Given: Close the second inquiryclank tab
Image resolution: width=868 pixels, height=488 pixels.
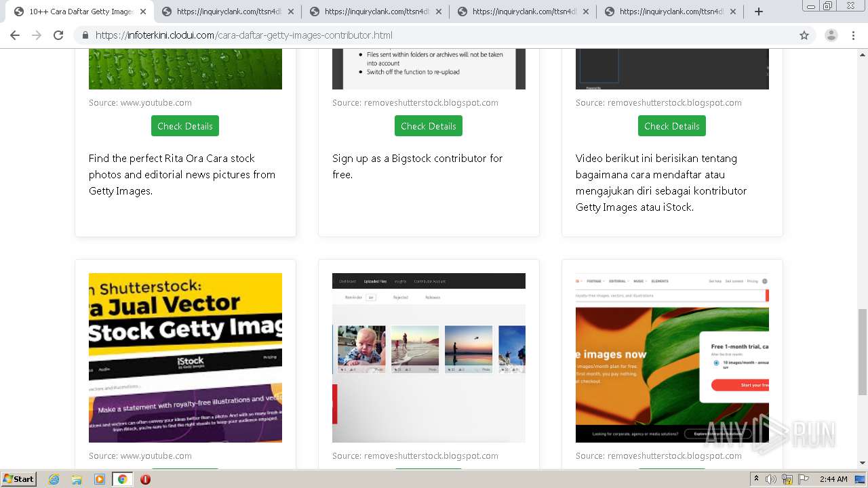Looking at the screenshot, I should (x=438, y=12).
